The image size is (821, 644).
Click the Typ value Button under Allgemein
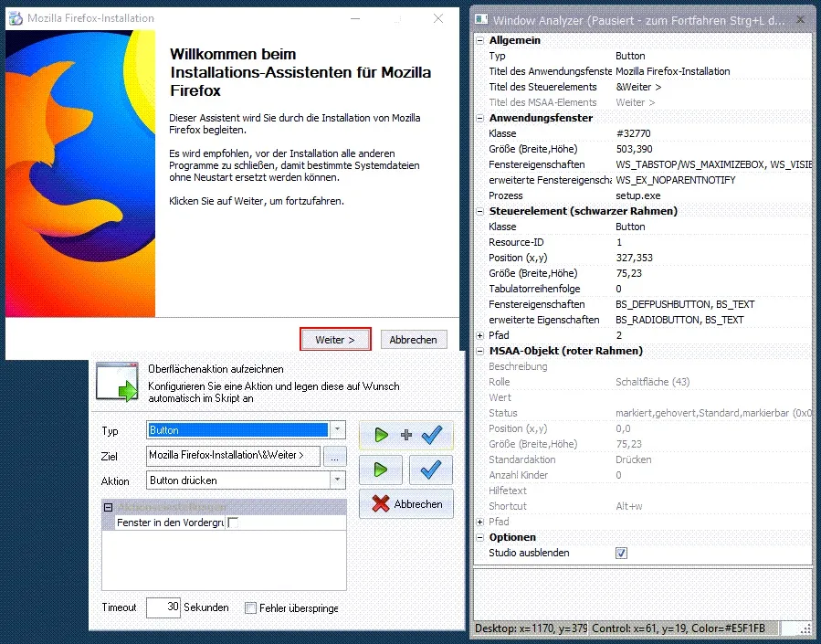630,56
